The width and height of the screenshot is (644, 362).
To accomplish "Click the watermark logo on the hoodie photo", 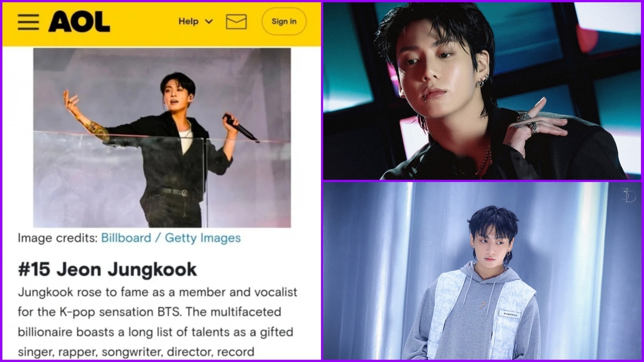I will coord(628,195).
